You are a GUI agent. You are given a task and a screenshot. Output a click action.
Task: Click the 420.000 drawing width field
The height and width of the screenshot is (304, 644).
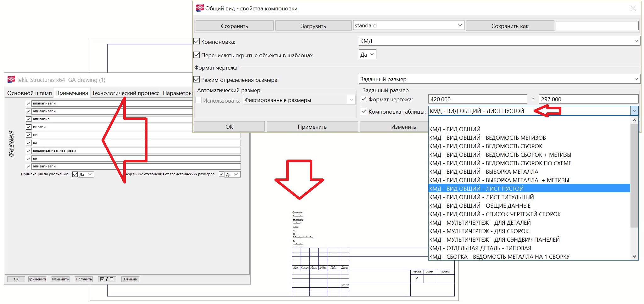pyautogui.click(x=477, y=99)
